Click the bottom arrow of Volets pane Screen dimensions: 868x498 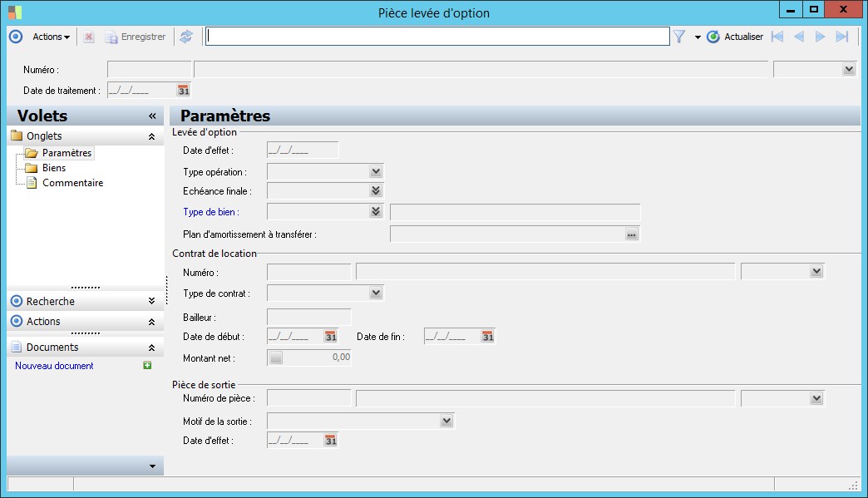click(152, 466)
